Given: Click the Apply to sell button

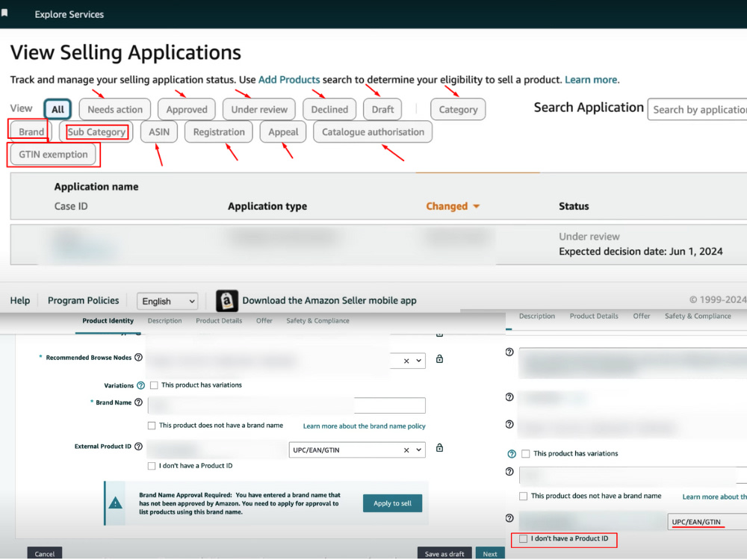Looking at the screenshot, I should (393, 503).
